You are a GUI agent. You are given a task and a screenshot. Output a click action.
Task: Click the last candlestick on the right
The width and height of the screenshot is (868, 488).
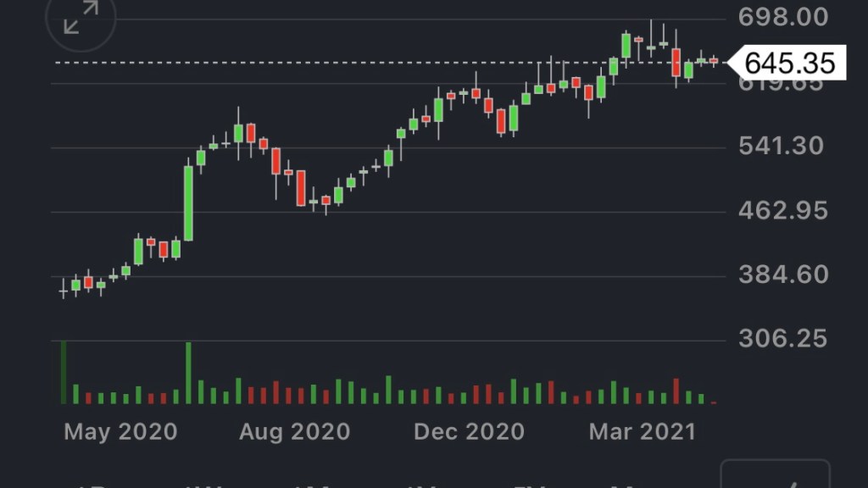714,61
